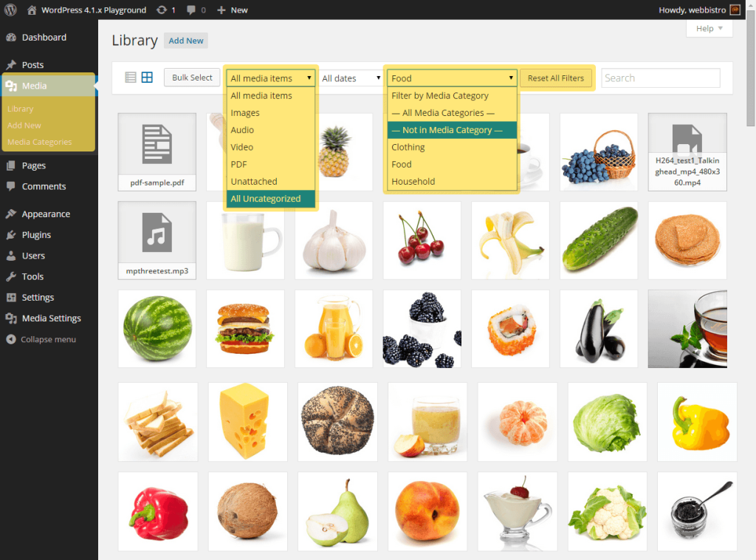Open the All dates dropdown
The image size is (756, 560).
(x=350, y=78)
